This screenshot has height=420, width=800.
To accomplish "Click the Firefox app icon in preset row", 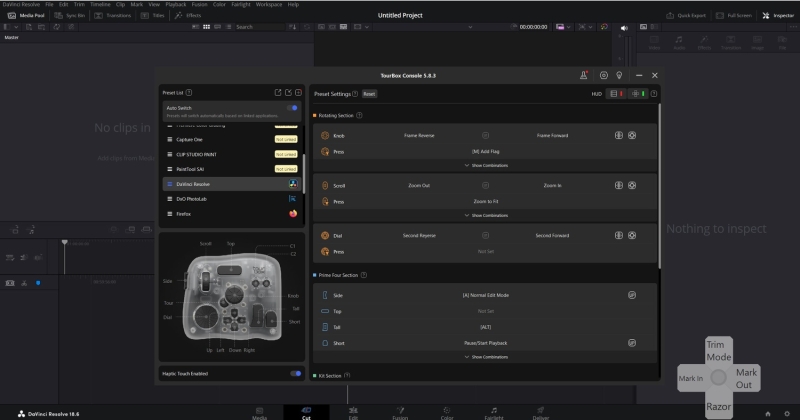I will (293, 214).
